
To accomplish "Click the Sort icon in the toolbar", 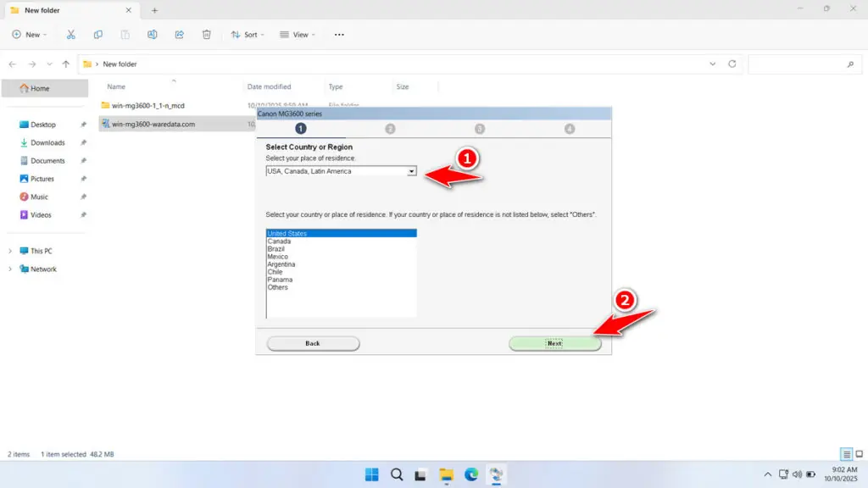I will tap(247, 34).
